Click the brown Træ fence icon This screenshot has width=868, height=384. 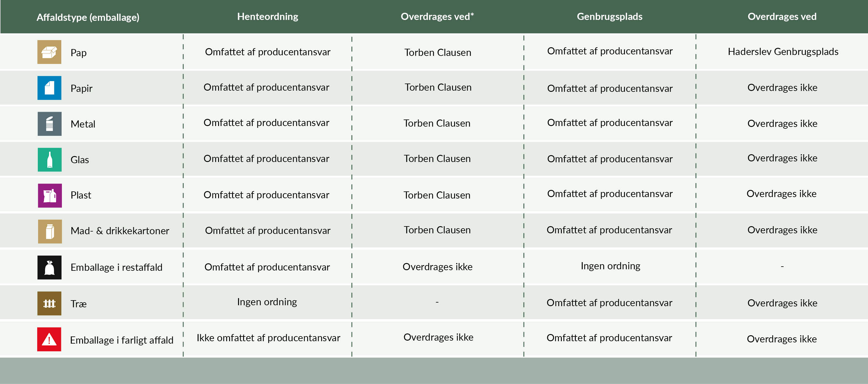tap(49, 303)
